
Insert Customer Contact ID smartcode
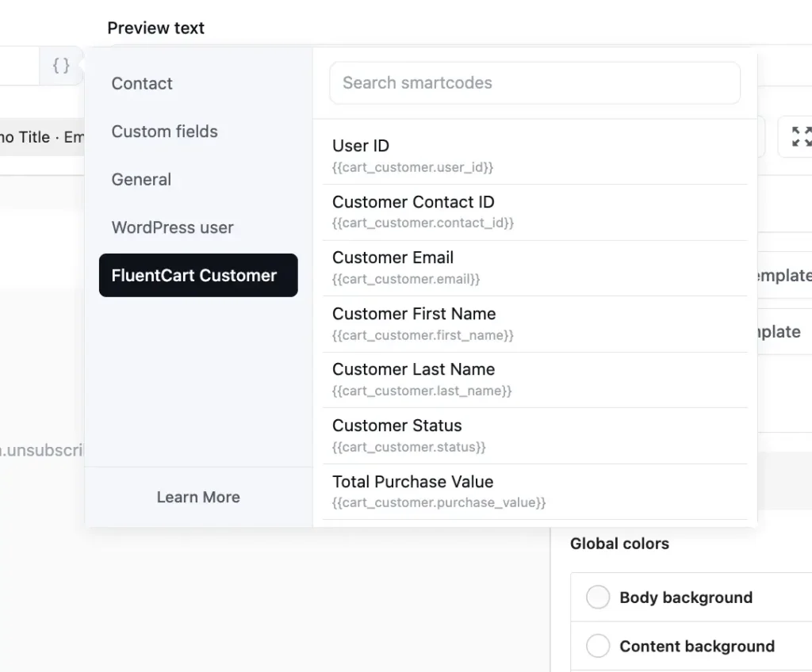pyautogui.click(x=535, y=212)
